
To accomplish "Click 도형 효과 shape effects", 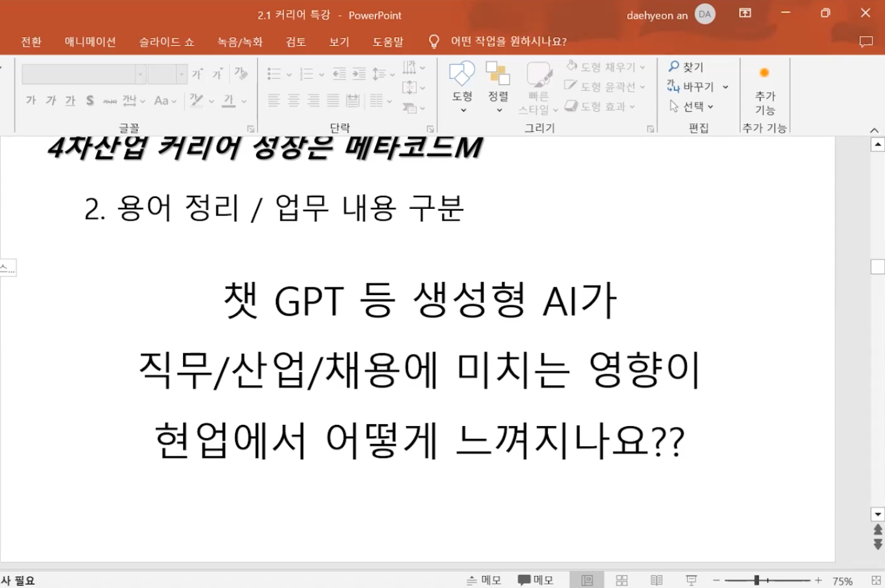I will click(601, 106).
